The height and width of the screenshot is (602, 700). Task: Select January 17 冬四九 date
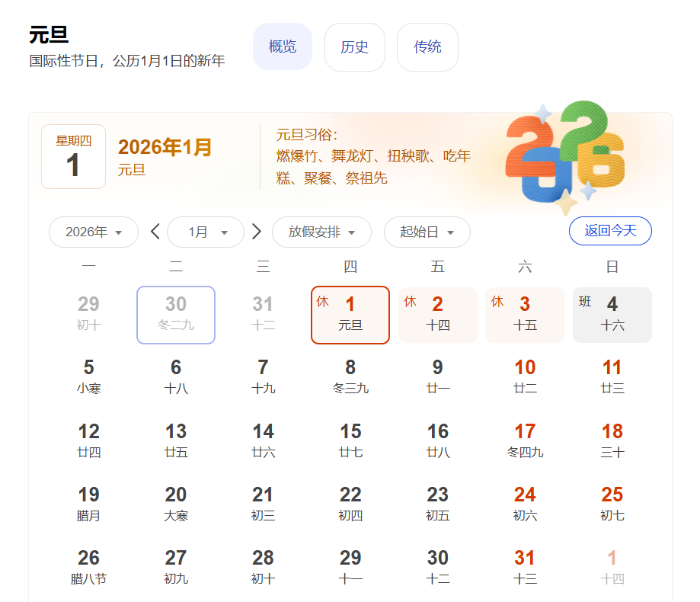coord(525,440)
